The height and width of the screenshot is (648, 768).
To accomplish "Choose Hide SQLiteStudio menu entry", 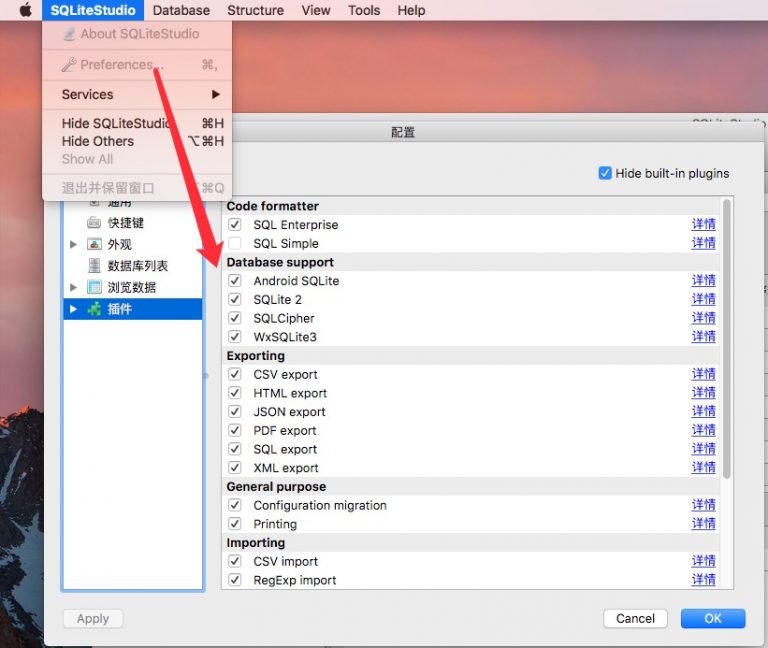I will point(137,123).
